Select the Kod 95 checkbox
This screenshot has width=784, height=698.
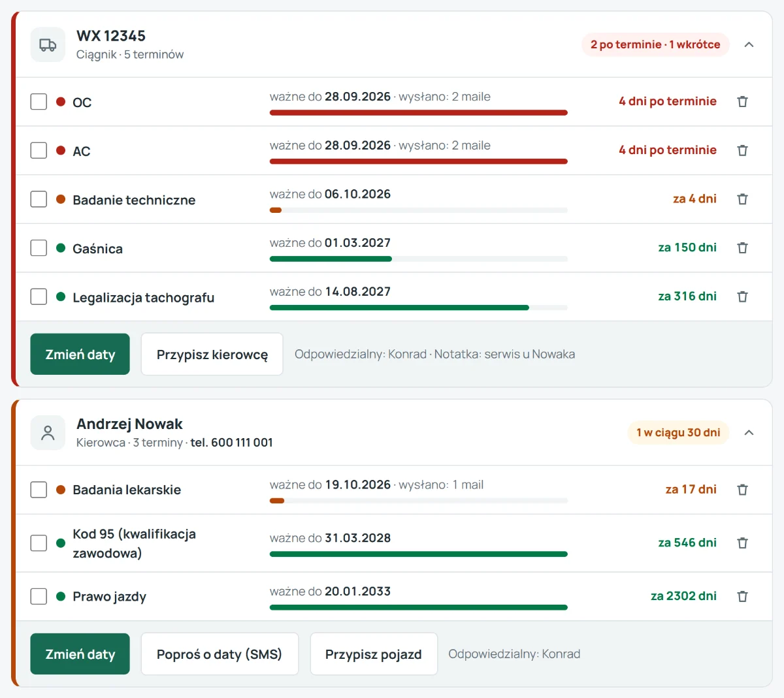pyautogui.click(x=39, y=543)
